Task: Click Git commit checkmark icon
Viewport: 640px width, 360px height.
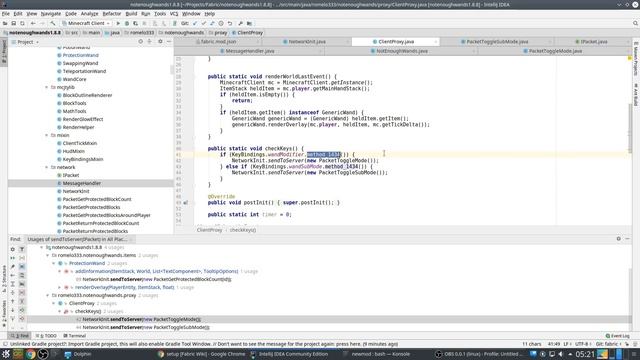Action: coord(204,23)
